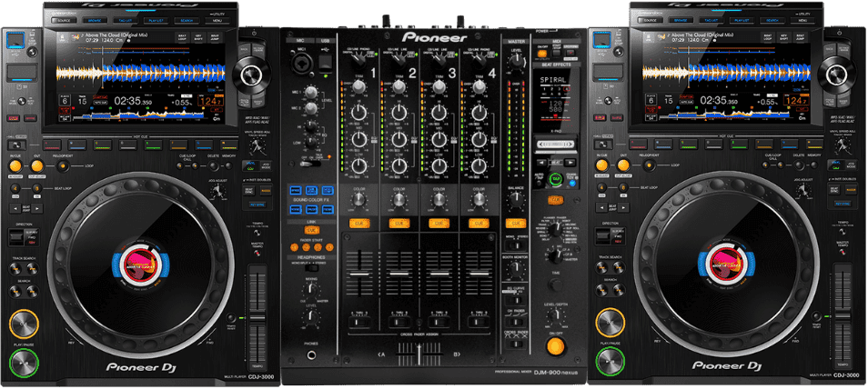Image resolution: width=868 pixels, height=389 pixels.
Task: Click the mixer crossfader
Action: [420, 353]
